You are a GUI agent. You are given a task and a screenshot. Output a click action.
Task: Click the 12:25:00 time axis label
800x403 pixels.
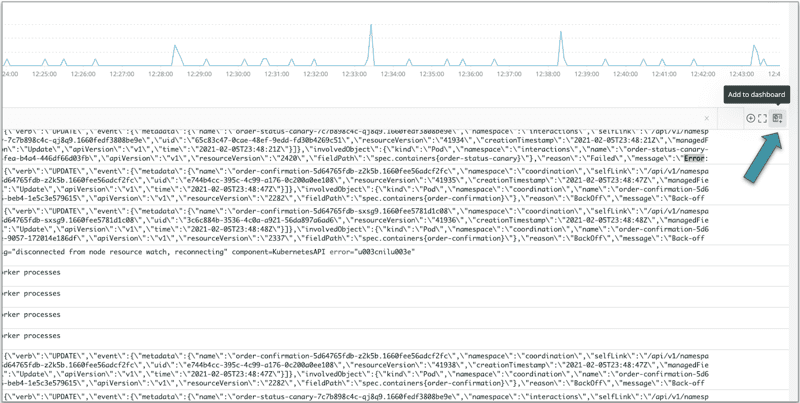(x=44, y=74)
